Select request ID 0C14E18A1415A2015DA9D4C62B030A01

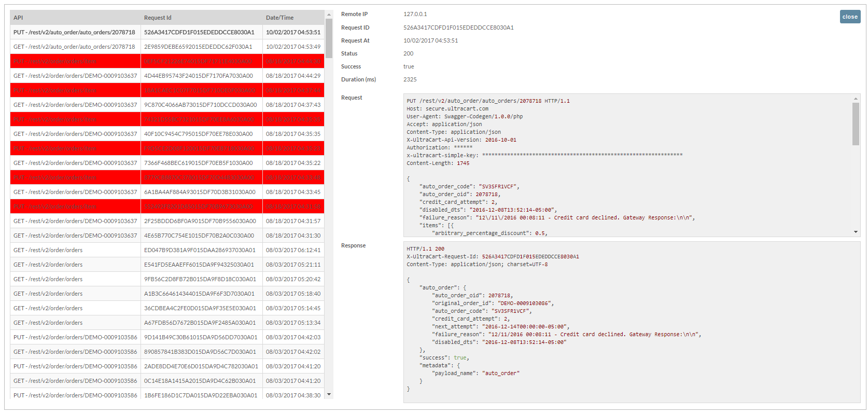(167, 381)
